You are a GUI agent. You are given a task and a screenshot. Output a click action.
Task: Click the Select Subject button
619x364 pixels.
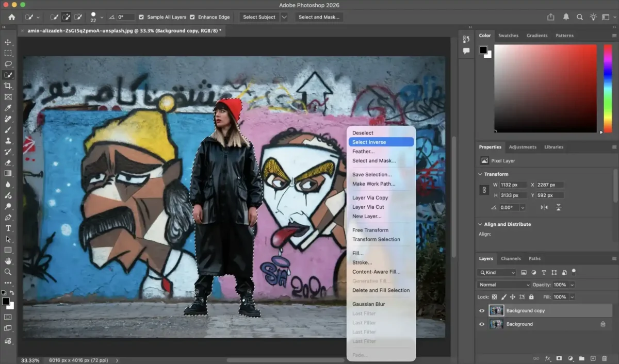point(259,17)
